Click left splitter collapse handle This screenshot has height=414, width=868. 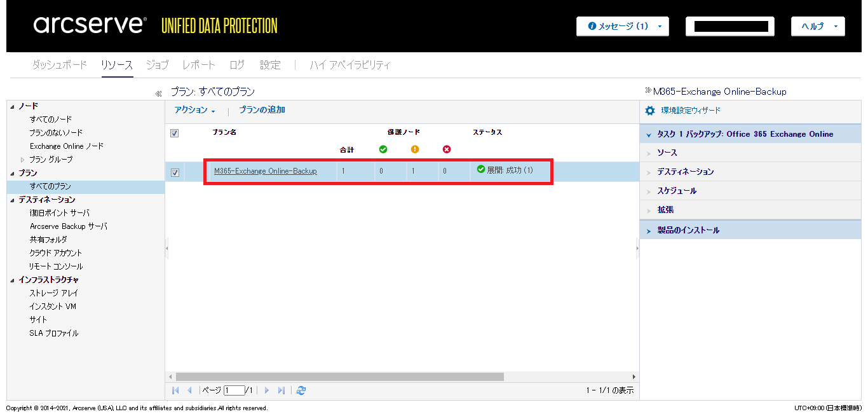click(x=166, y=249)
